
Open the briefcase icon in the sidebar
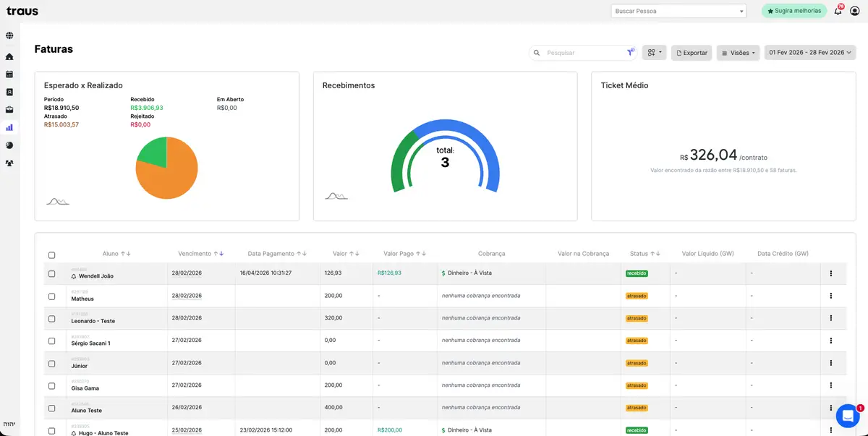(x=9, y=110)
